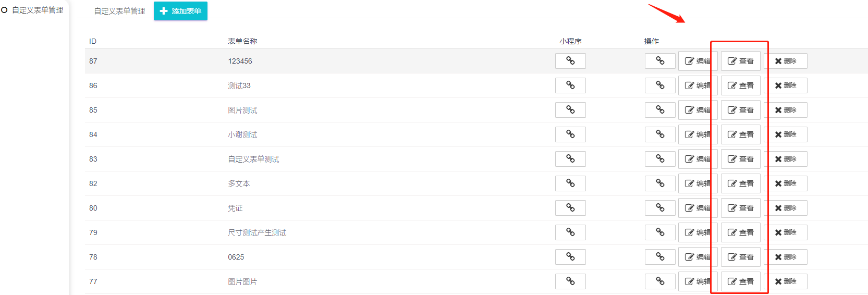Viewport: 868px width, 295px height.
Task: Click mini-program link icon for 图片测试 row
Action: click(570, 110)
